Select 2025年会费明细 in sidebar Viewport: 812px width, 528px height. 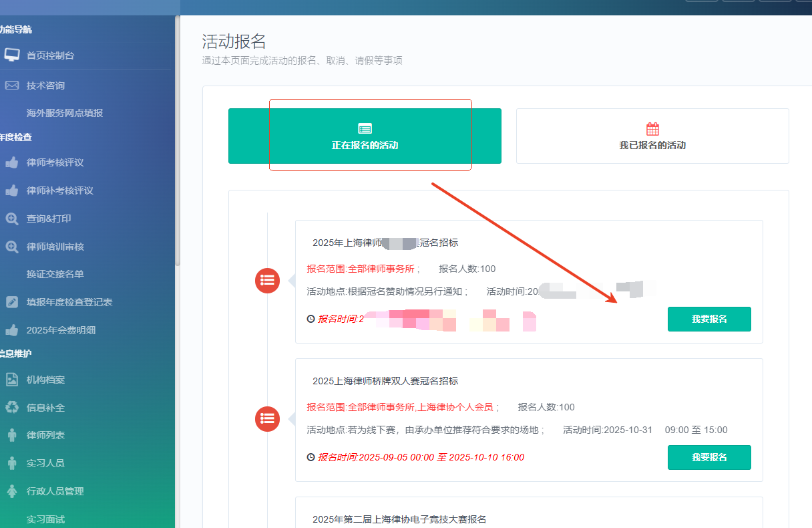click(61, 330)
